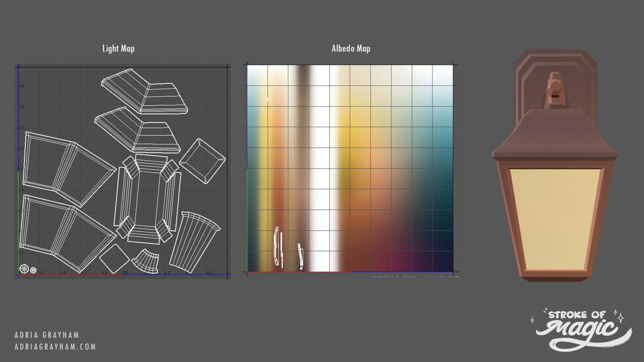This screenshot has width=644, height=362.
Task: Select the topmost roof-panel UV island in Light Map
Action: pyautogui.click(x=144, y=91)
